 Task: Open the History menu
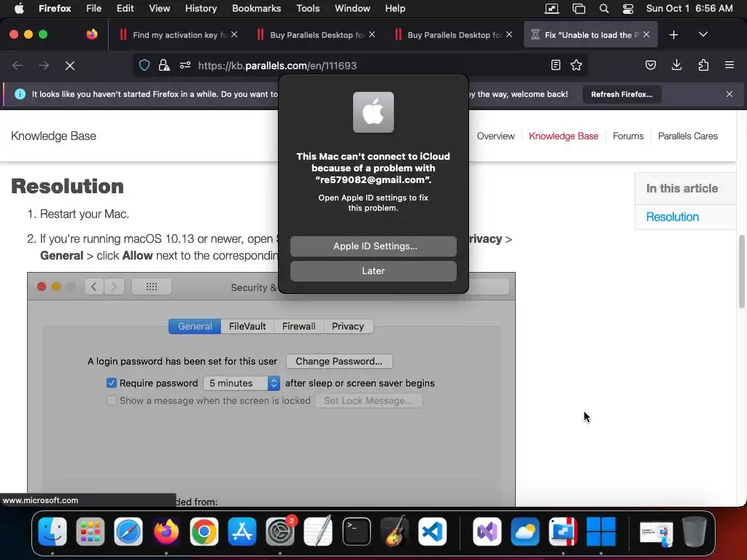point(201,9)
